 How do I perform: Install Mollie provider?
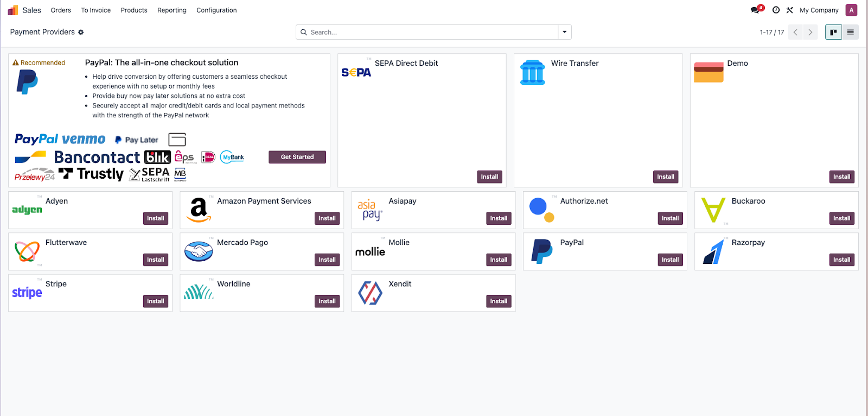pos(499,260)
